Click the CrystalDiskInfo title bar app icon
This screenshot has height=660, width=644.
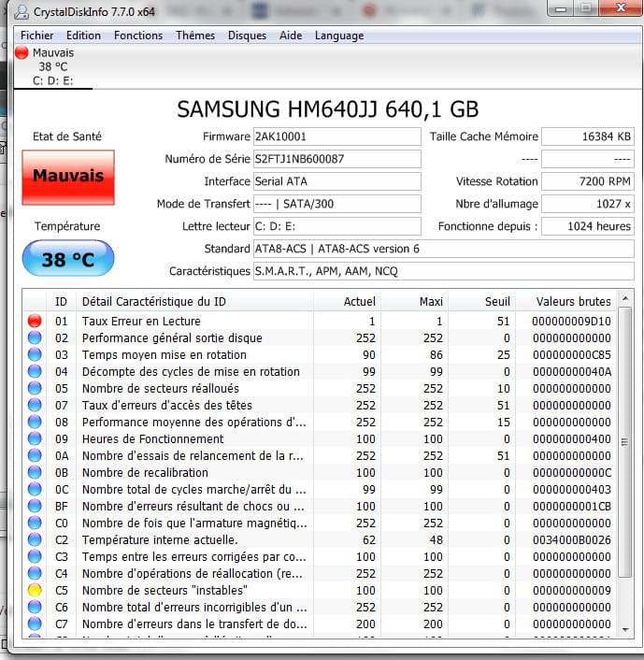(21, 12)
